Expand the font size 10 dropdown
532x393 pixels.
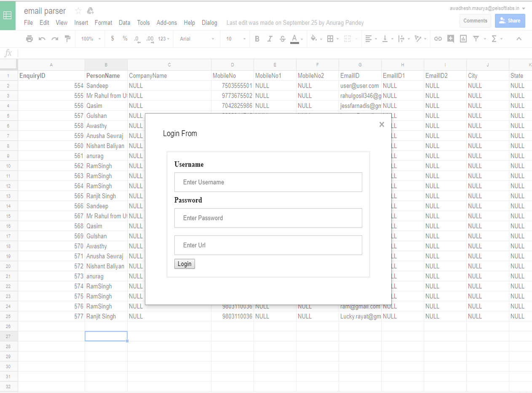point(235,39)
